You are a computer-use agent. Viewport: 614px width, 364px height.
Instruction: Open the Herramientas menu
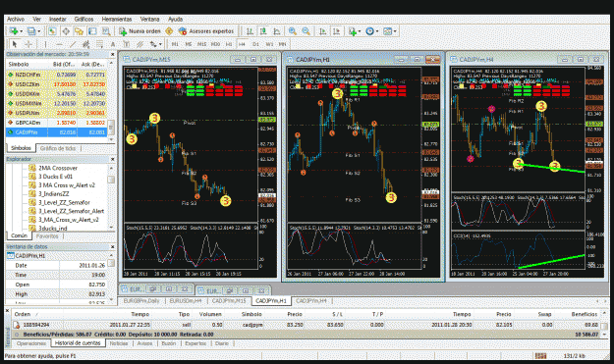tap(117, 19)
